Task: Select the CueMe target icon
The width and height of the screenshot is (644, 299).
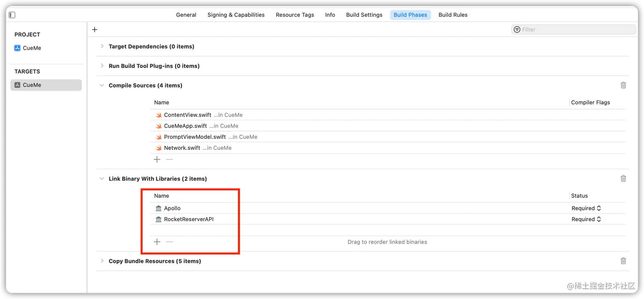Action: tap(17, 85)
